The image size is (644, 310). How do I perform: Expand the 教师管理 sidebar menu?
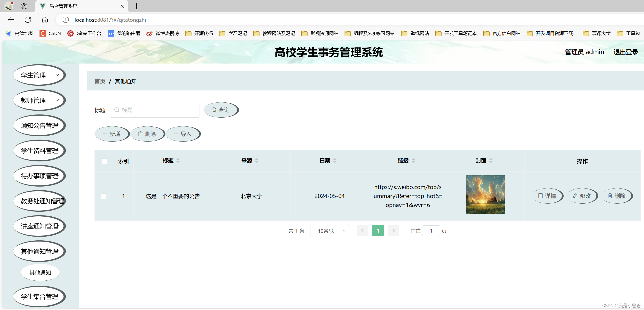[x=39, y=100]
